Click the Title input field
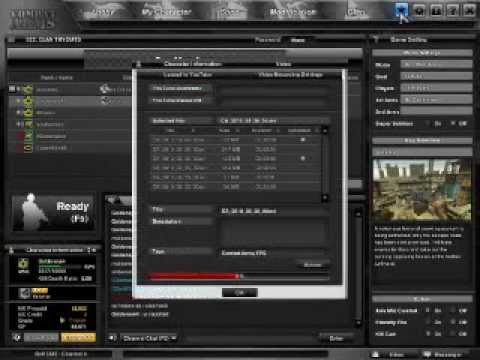The image size is (480, 360). click(x=273, y=211)
